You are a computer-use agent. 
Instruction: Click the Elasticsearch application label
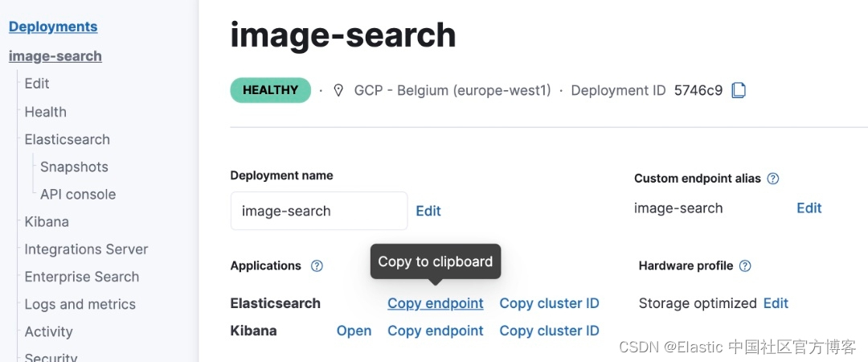276,303
